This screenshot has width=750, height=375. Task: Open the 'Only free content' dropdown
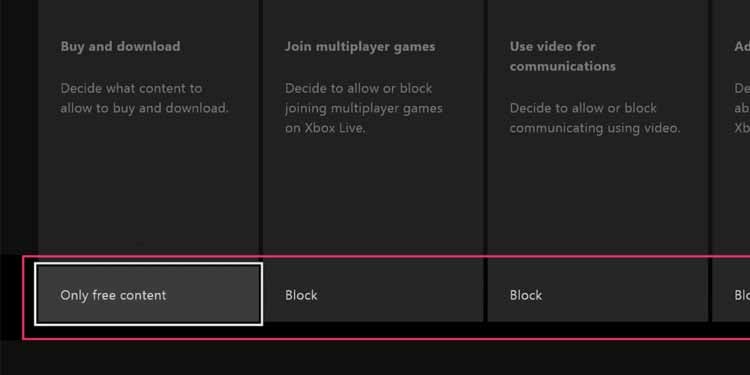(x=148, y=294)
